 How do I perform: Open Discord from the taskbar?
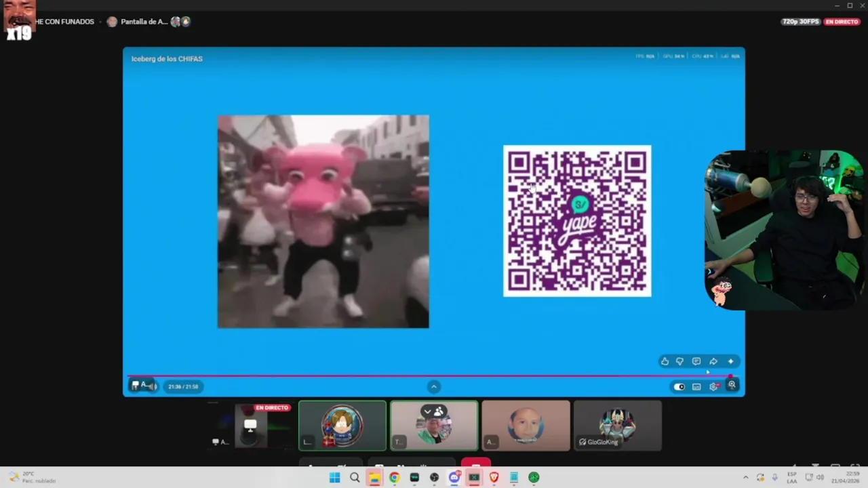[454, 478]
